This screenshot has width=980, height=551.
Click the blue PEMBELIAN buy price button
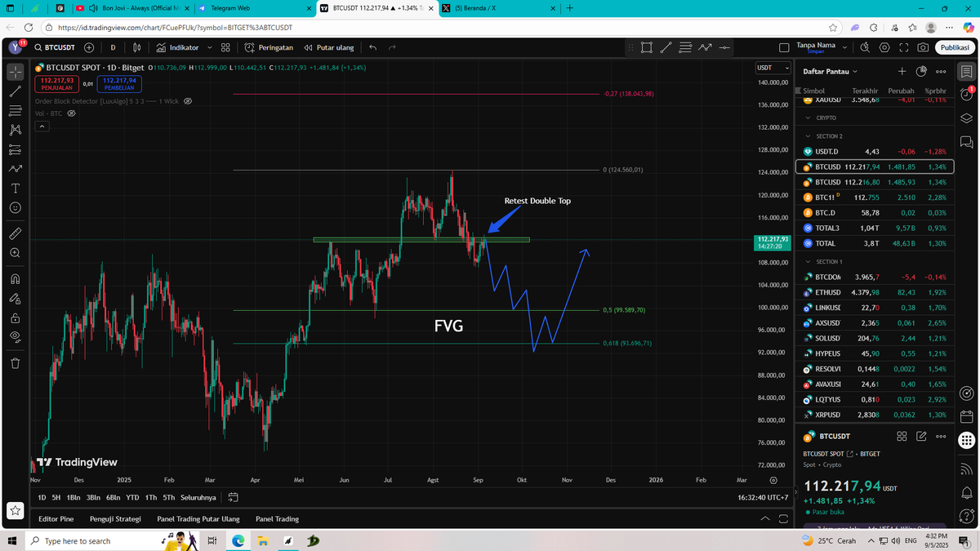tap(119, 83)
